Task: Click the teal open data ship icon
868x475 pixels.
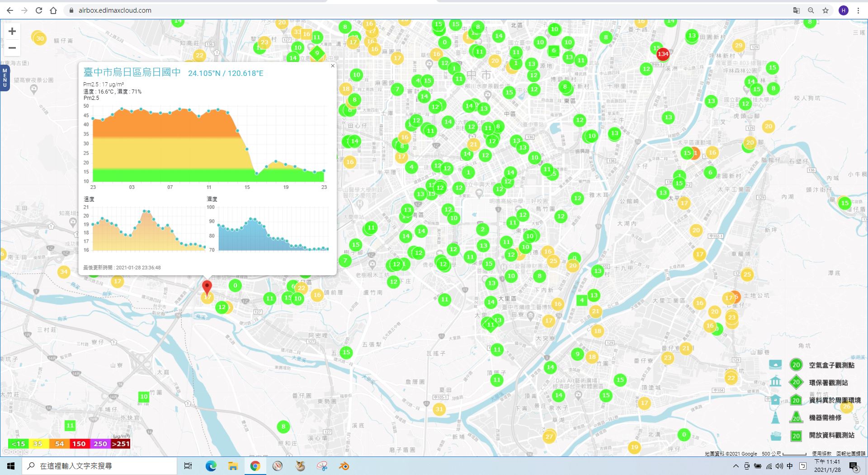Action: 775,435
